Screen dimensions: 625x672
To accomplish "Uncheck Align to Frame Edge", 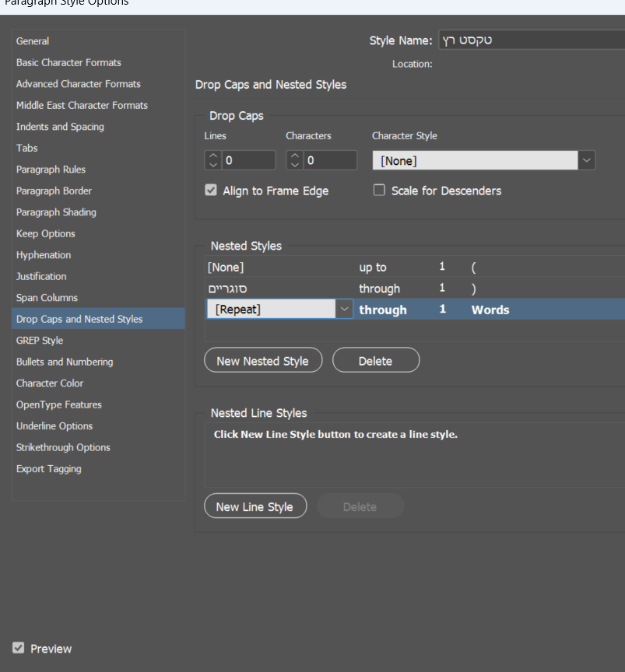I will click(x=210, y=191).
